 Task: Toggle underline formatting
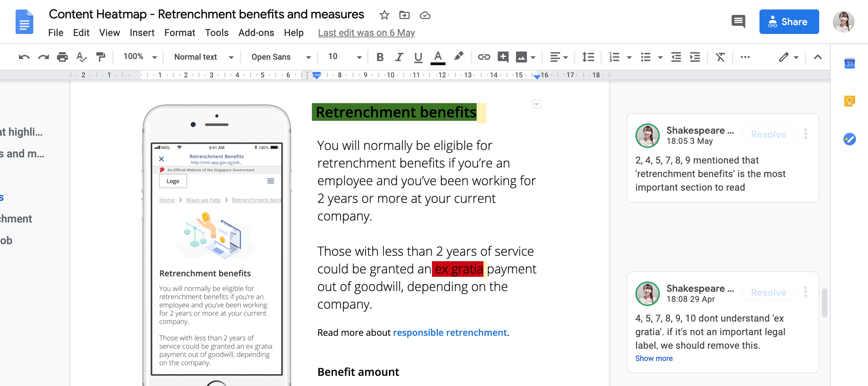(x=418, y=57)
